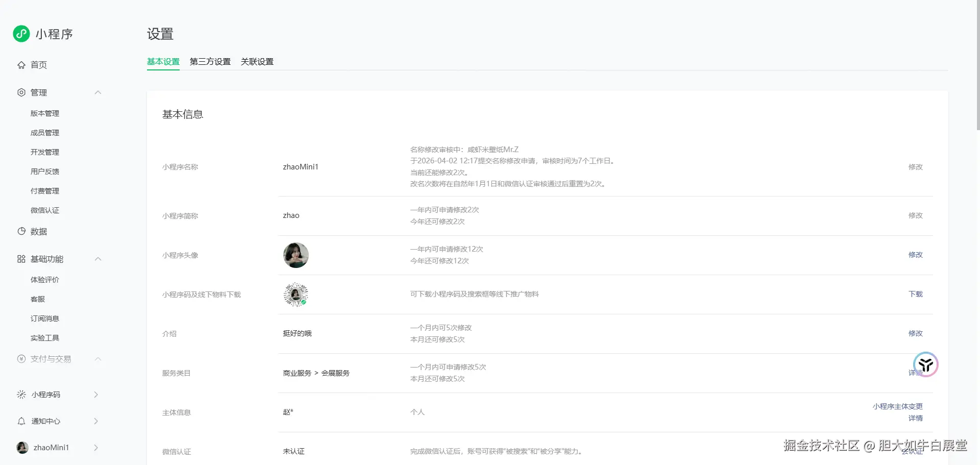Image resolution: width=980 pixels, height=465 pixels.
Task: Open 订阅消息 in the sidebar
Action: point(45,319)
